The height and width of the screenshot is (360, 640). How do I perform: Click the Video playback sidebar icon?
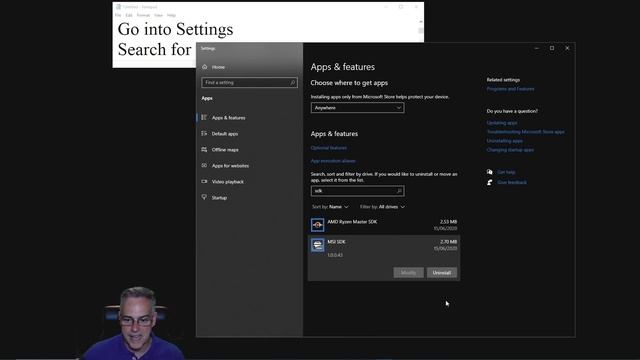click(x=204, y=181)
